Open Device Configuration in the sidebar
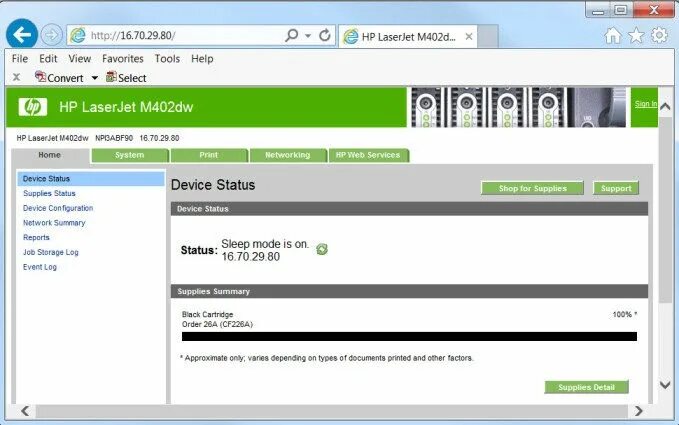Viewport: 679px width, 425px height. (x=58, y=208)
